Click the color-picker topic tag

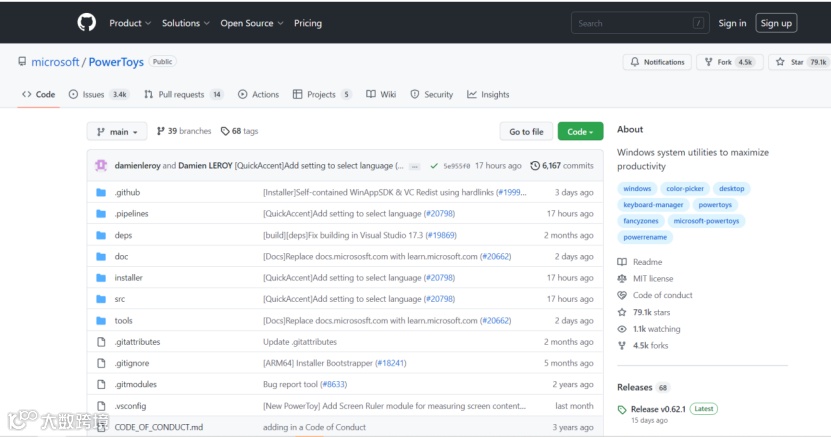pyautogui.click(x=685, y=189)
